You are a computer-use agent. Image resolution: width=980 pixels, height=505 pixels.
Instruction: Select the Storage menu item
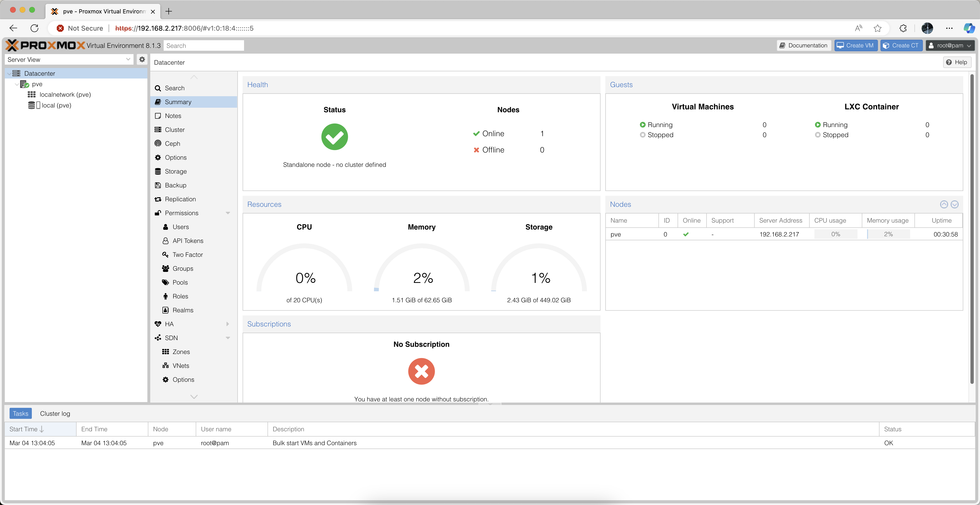(175, 171)
